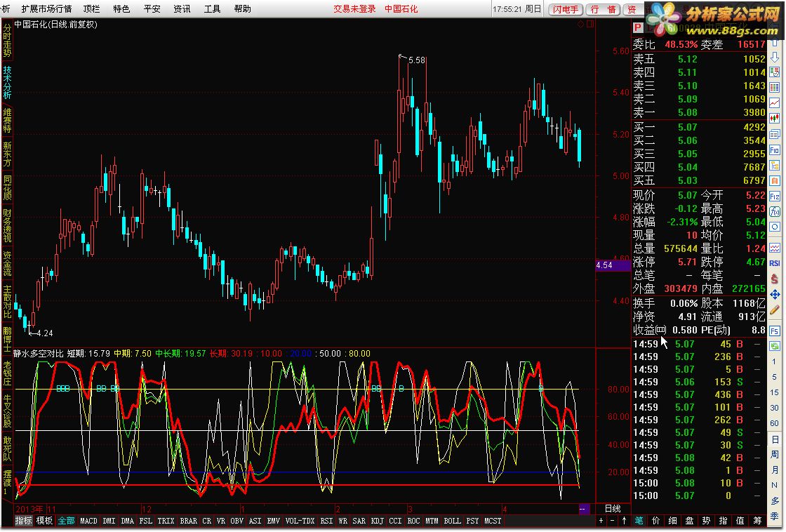Open the 顶栏 menu

91,9
